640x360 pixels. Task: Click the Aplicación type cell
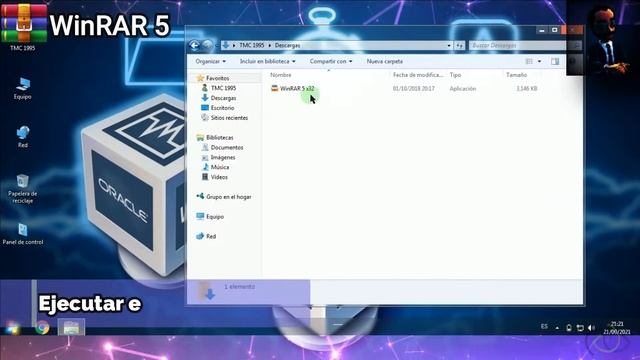(x=463, y=89)
